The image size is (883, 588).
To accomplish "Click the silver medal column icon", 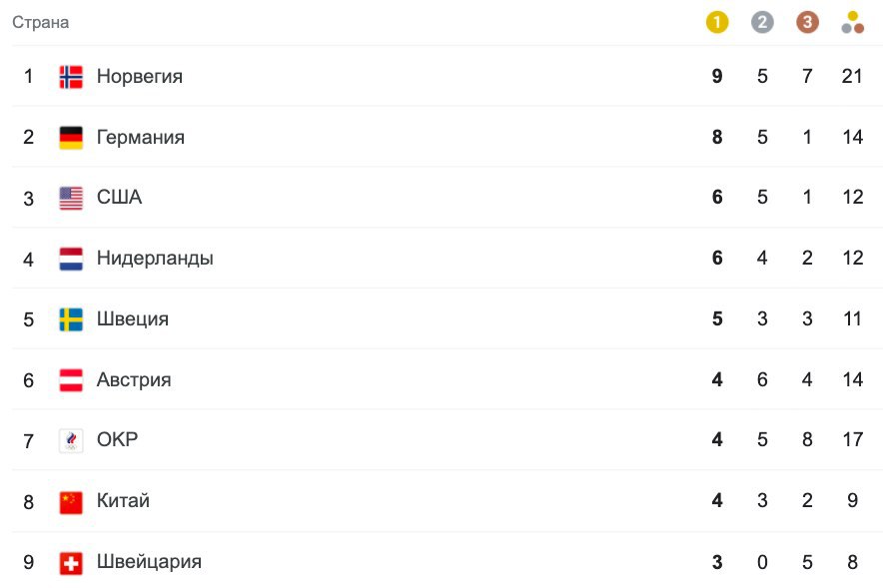I will pyautogui.click(x=762, y=22).
